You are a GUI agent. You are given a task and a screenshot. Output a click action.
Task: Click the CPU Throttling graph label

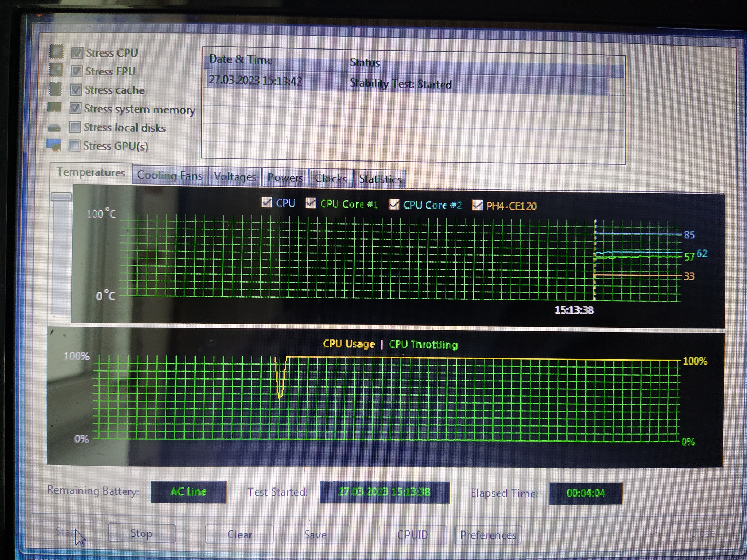[x=423, y=345]
